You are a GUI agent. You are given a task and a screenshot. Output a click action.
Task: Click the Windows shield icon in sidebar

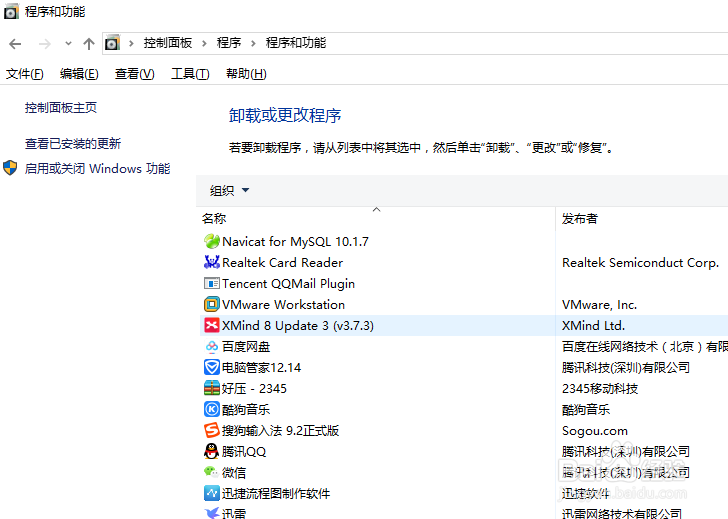10,168
